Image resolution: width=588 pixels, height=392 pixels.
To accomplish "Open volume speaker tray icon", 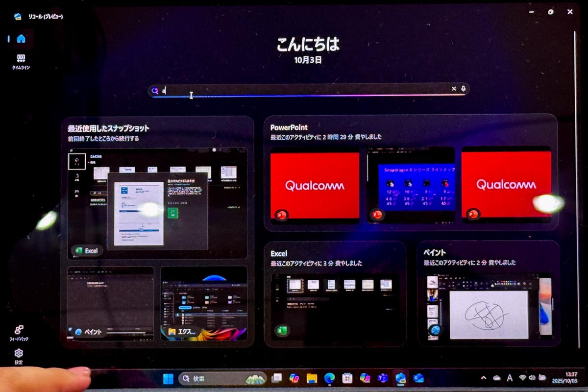I will 532,378.
